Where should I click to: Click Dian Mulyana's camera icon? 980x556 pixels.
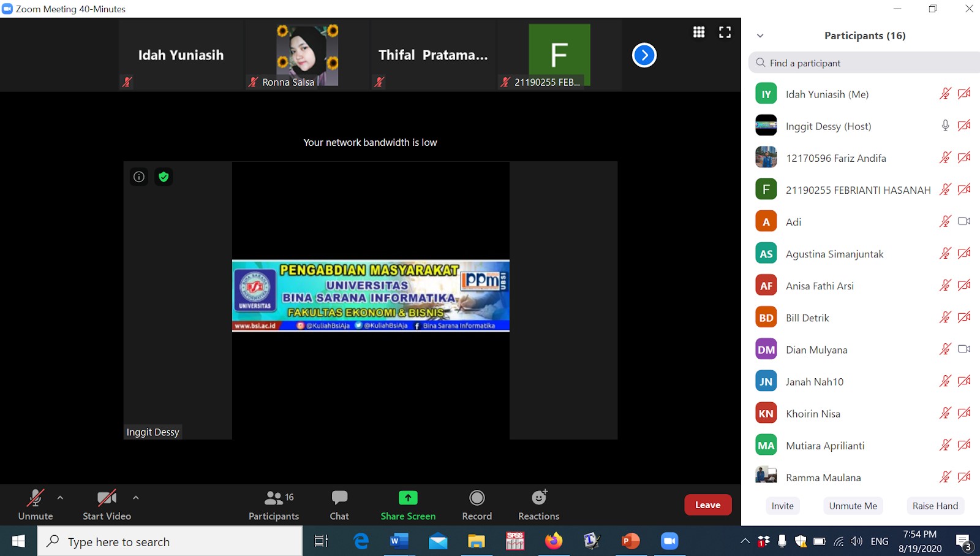964,349
